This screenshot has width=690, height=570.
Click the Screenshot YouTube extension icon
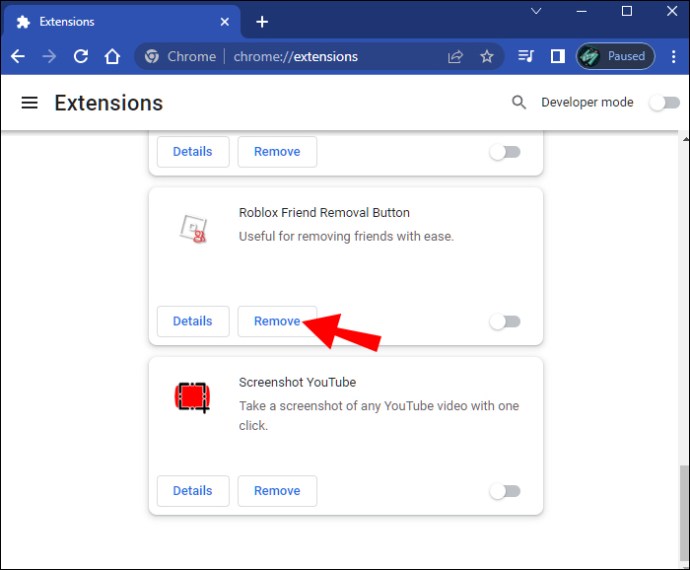click(192, 397)
